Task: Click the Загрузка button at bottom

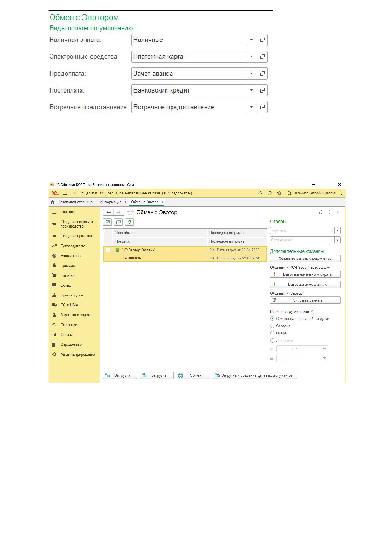Action: [157, 375]
